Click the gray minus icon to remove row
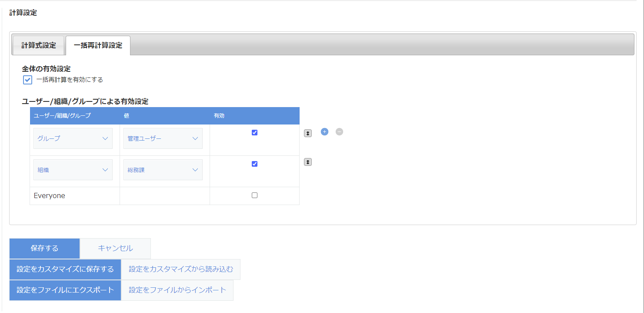The width and height of the screenshot is (644, 313). click(340, 132)
